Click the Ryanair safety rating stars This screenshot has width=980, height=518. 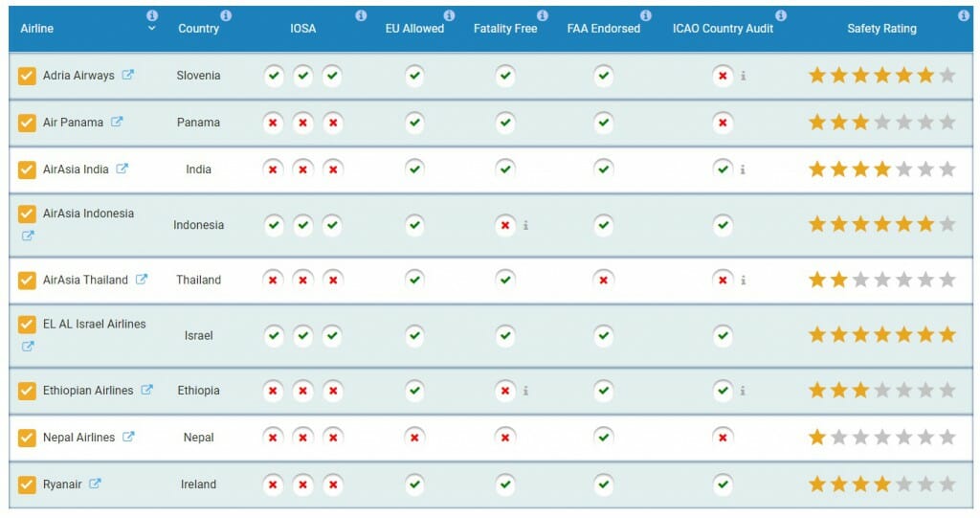[881, 484]
